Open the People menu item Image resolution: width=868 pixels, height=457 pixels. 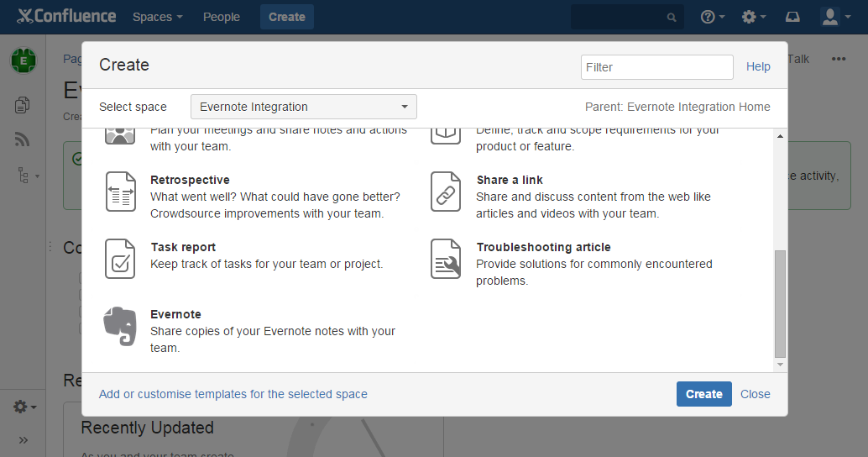click(x=222, y=17)
